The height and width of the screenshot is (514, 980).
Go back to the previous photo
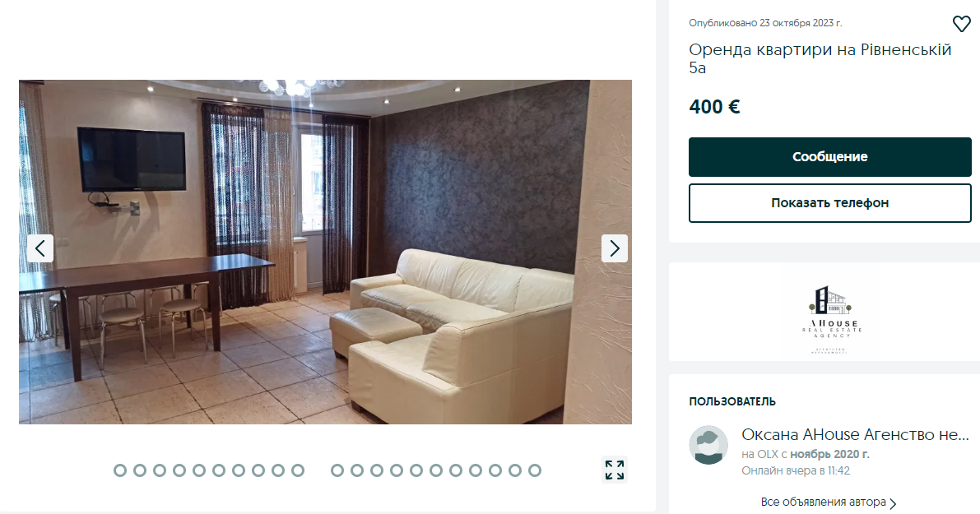(x=40, y=248)
